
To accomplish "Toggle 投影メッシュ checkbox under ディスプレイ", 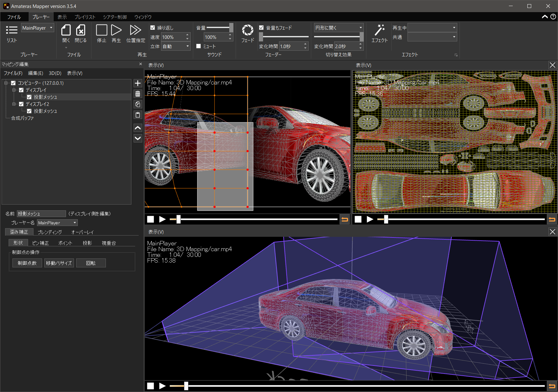I will tap(29, 97).
